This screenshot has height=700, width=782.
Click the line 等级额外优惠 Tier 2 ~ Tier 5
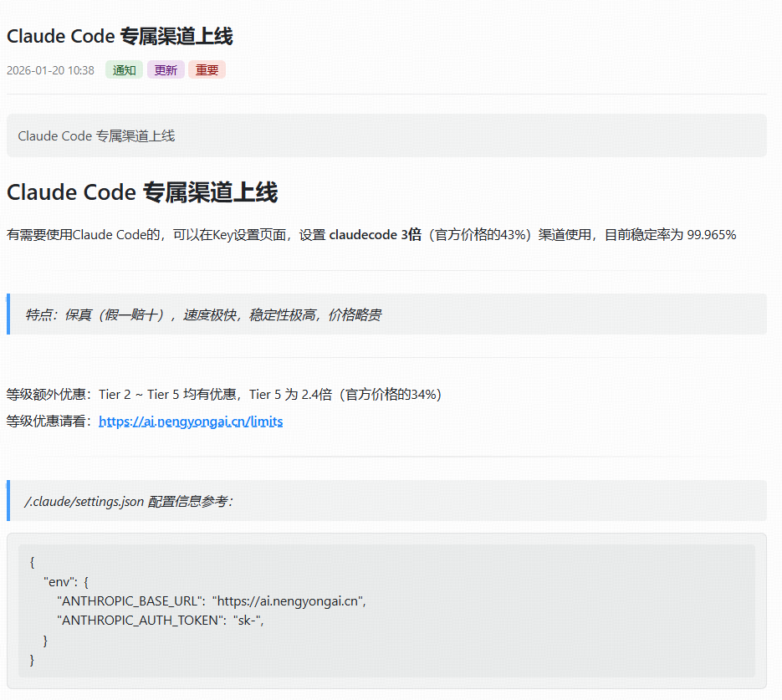224,395
